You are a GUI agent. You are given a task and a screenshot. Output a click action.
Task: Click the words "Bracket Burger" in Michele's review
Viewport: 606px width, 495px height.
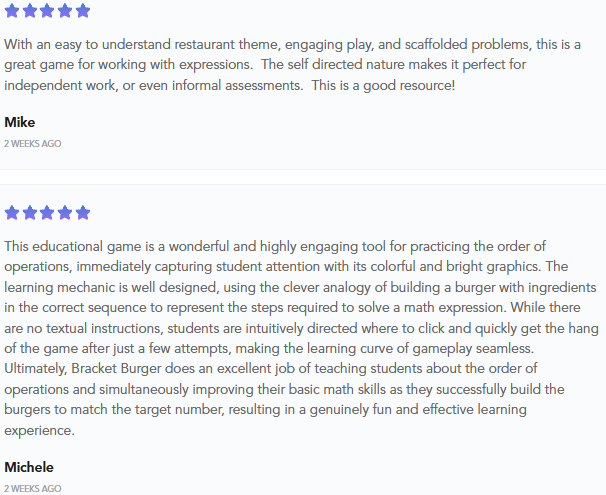[x=113, y=369]
